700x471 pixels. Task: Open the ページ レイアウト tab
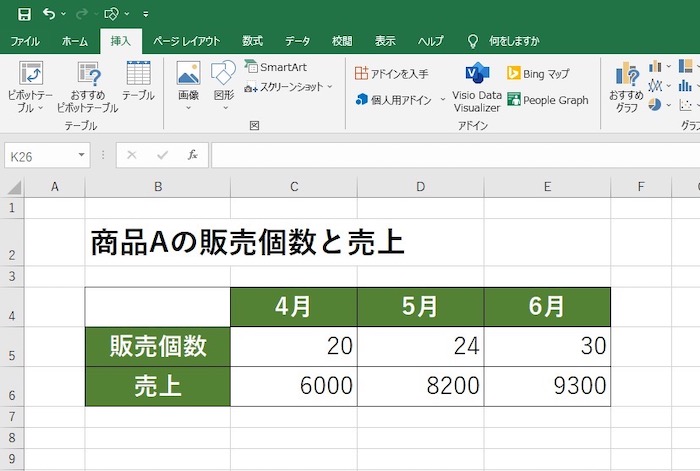point(187,41)
